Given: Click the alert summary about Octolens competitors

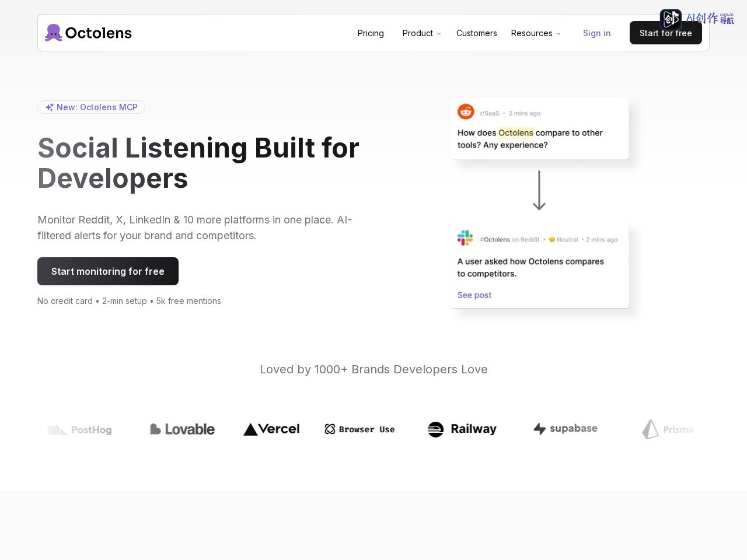Looking at the screenshot, I should point(530,268).
